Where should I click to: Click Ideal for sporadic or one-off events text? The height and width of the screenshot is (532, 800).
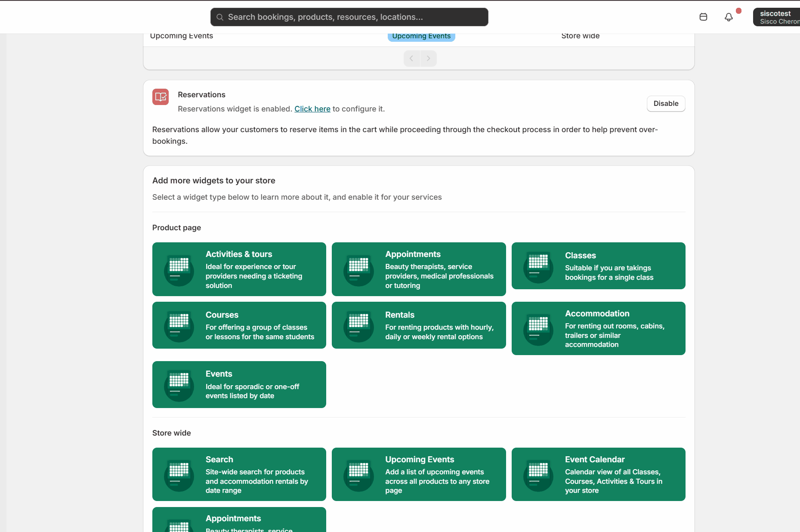(x=252, y=391)
